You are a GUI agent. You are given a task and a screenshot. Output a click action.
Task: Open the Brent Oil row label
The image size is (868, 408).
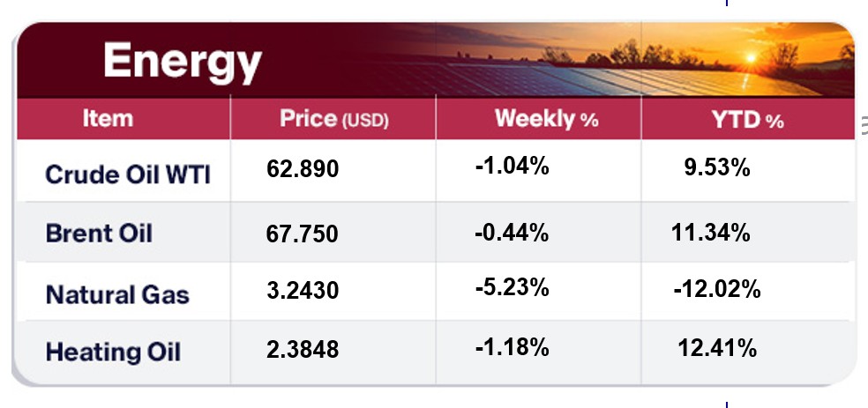coord(99,234)
